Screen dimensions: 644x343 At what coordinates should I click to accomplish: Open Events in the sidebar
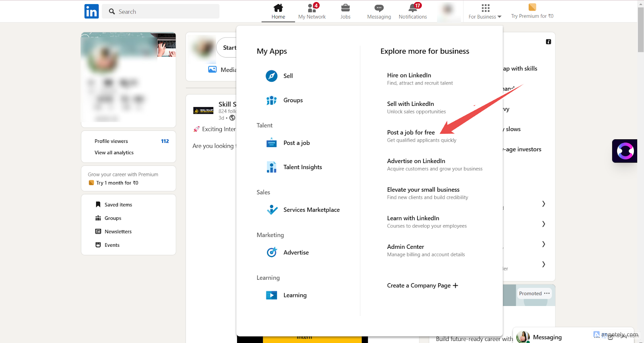point(112,245)
